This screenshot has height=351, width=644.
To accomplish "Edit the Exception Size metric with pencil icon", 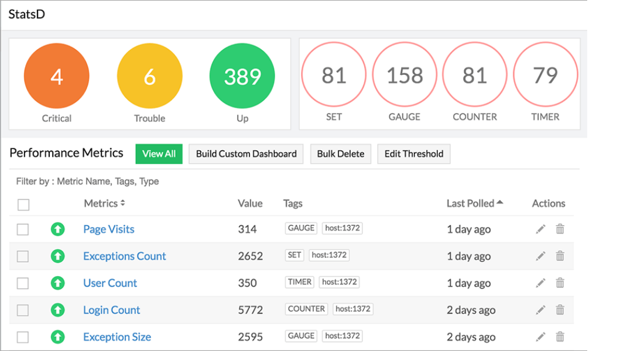I will tap(540, 337).
